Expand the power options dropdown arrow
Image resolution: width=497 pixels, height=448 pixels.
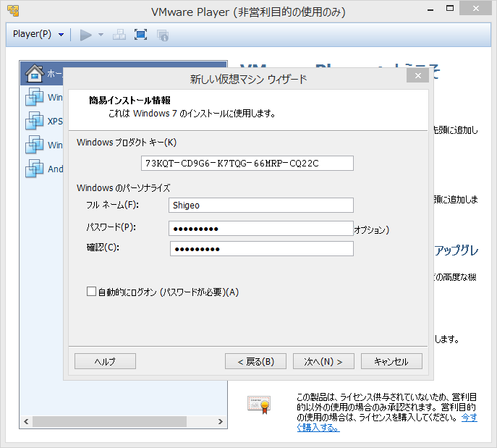click(101, 35)
